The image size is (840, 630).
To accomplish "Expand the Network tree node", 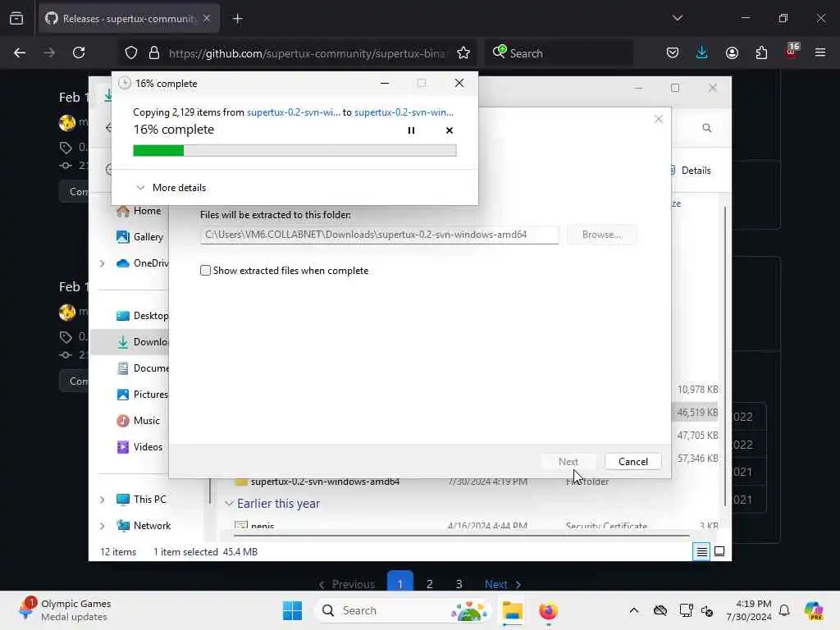I will point(102,526).
